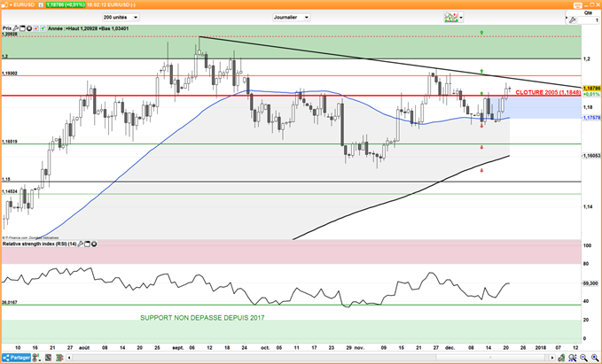Open RSI indicator settings wrench

click(81, 244)
